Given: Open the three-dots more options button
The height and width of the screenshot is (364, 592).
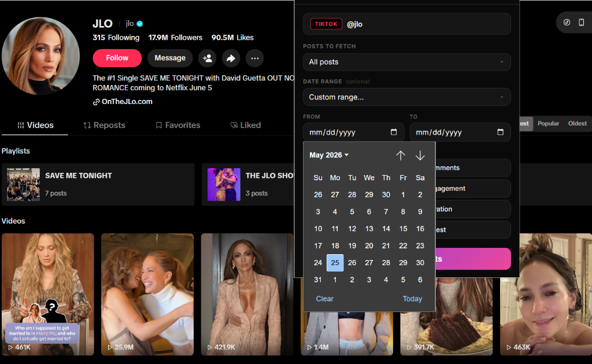Looking at the screenshot, I should click(254, 58).
